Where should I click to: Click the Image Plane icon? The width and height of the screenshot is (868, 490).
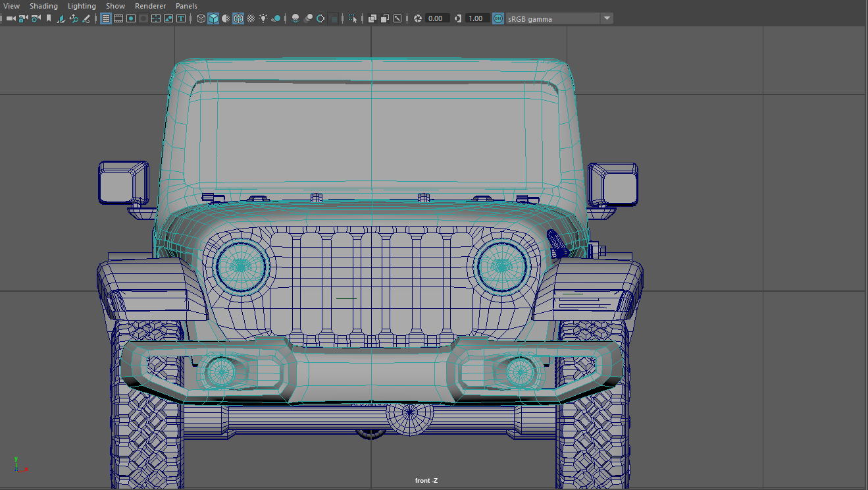[61, 18]
